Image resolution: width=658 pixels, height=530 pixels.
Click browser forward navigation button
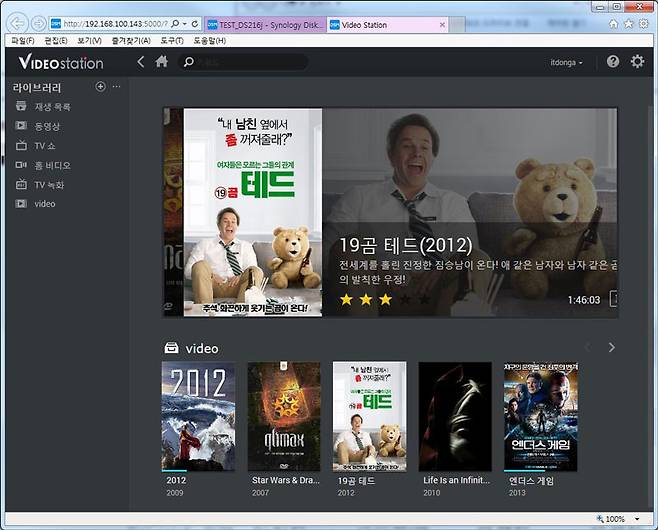click(38, 23)
